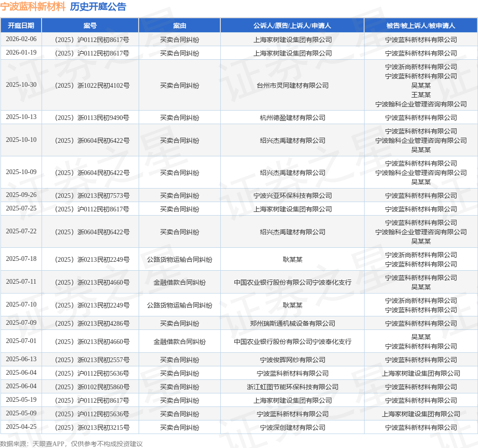The height and width of the screenshot is (448, 478).
Task: Click defendant 王某某 in 2025-10-30 row
Action: point(421,95)
